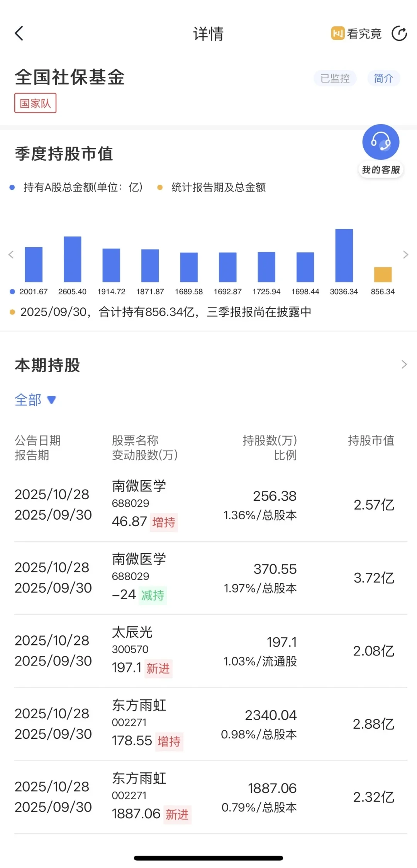The image size is (417, 868).
Task: Select the 1692.87 bar in chart
Action: (228, 267)
